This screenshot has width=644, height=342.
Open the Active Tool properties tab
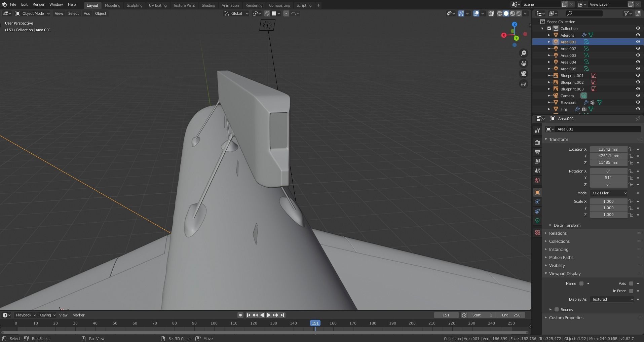click(x=537, y=130)
